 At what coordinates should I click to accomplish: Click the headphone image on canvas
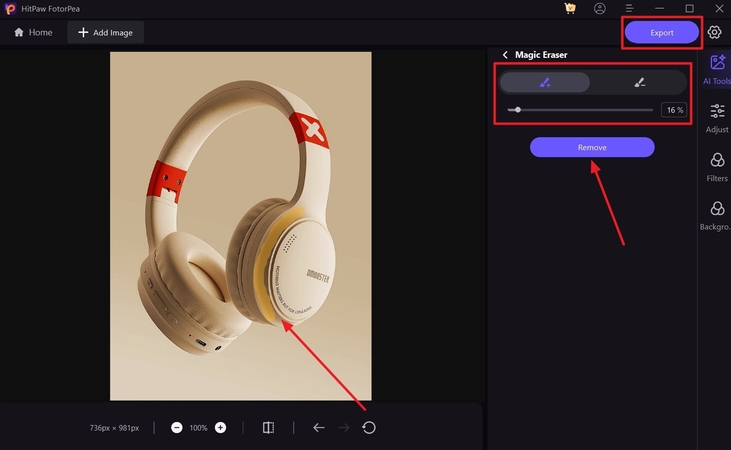(241, 226)
